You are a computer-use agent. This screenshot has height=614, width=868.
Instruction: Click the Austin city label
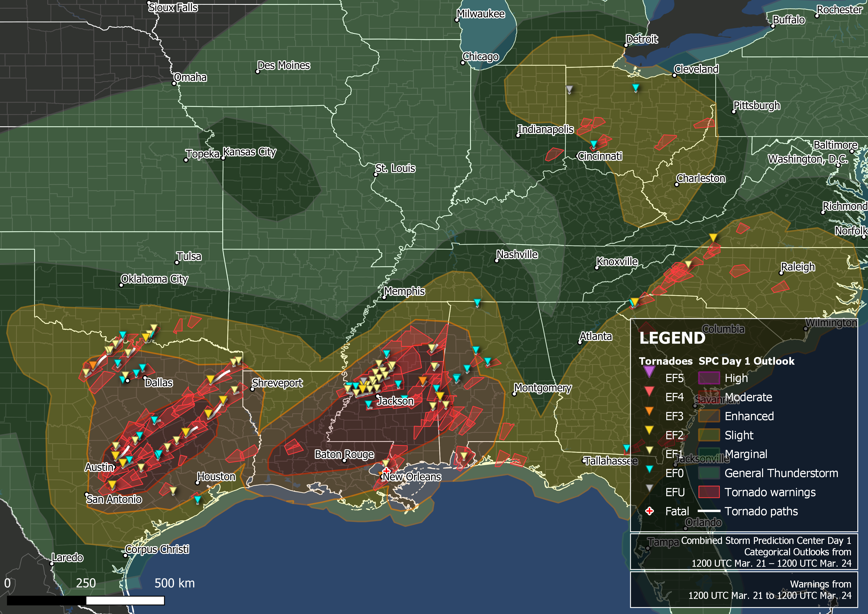point(100,467)
